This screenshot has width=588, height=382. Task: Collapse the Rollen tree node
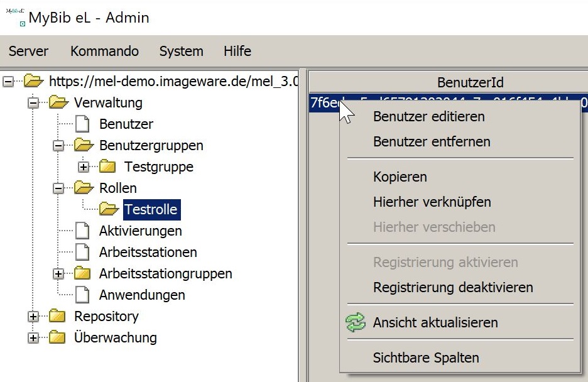(58, 188)
